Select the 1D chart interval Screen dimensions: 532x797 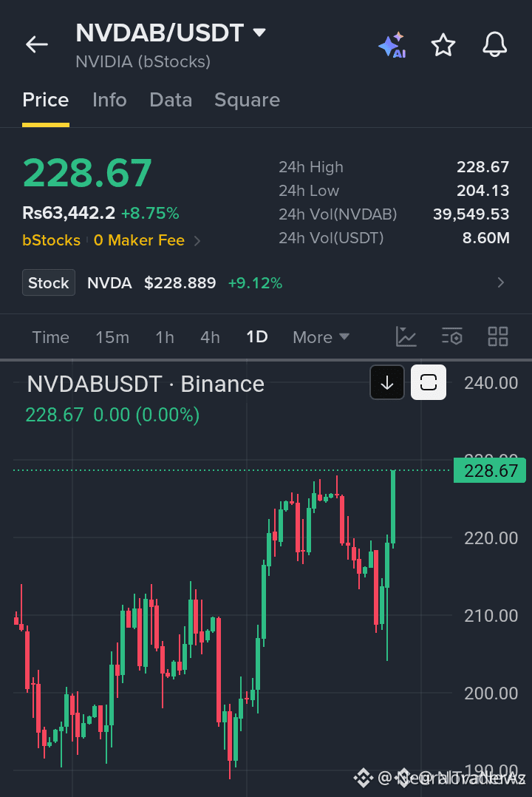point(257,337)
